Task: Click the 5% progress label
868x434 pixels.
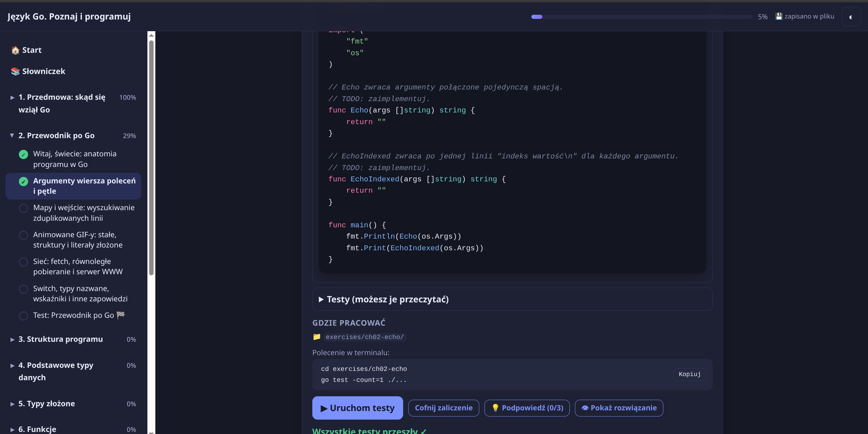Action: [x=762, y=17]
